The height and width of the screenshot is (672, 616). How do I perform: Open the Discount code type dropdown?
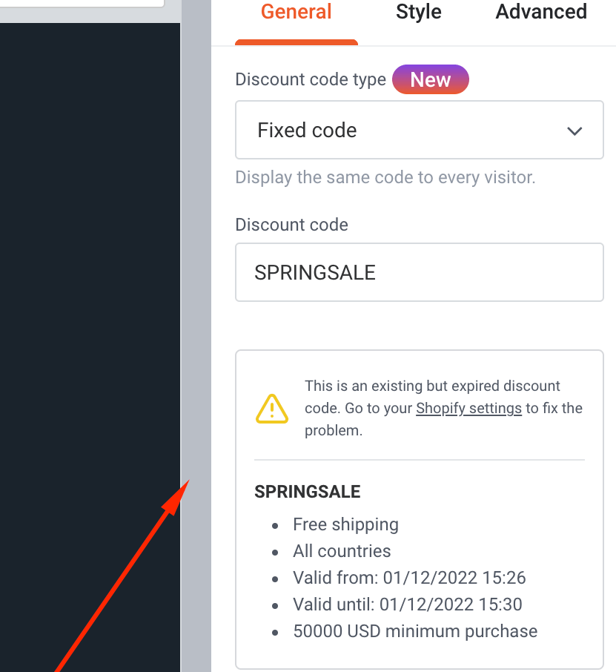point(420,130)
